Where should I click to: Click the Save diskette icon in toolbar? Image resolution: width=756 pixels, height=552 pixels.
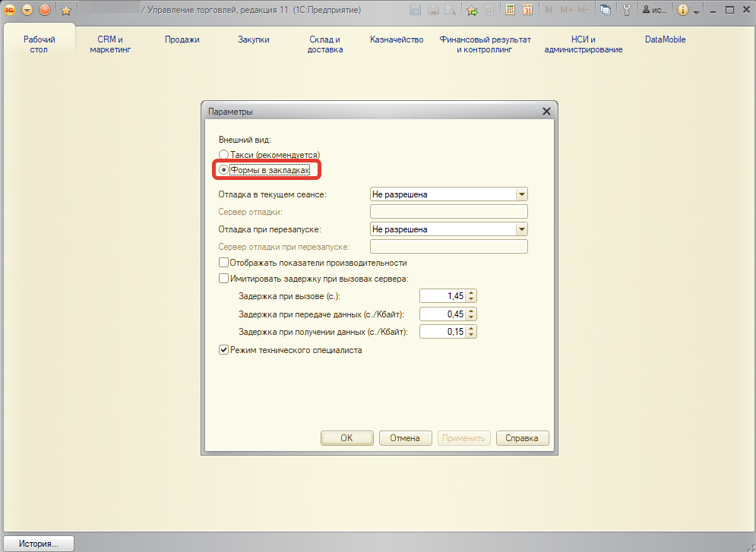(415, 10)
